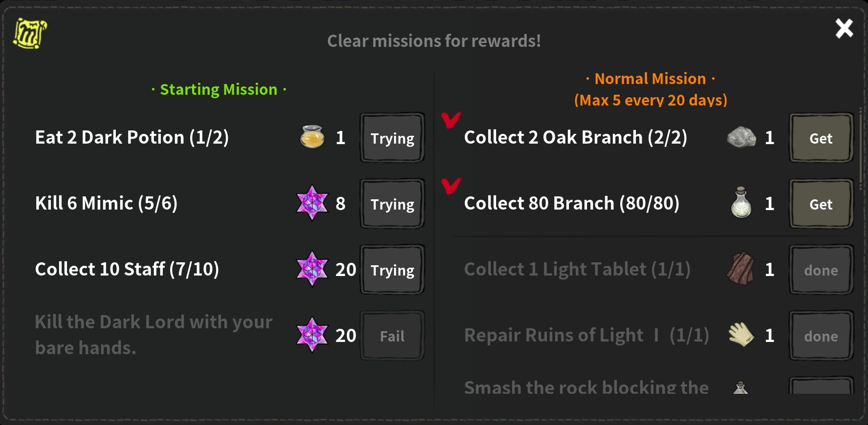
Task: Click red checkmark beside Collect 80 Branch
Action: pos(451,186)
